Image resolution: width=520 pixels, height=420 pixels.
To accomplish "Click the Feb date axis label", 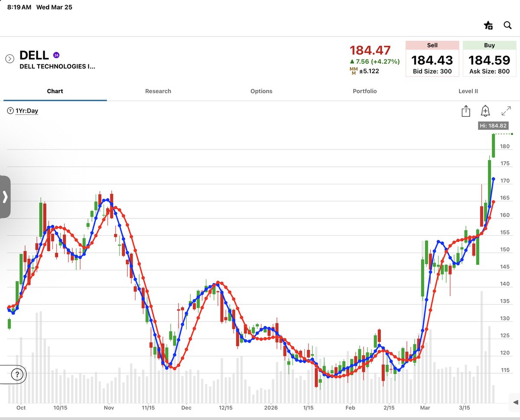I will tap(350, 408).
